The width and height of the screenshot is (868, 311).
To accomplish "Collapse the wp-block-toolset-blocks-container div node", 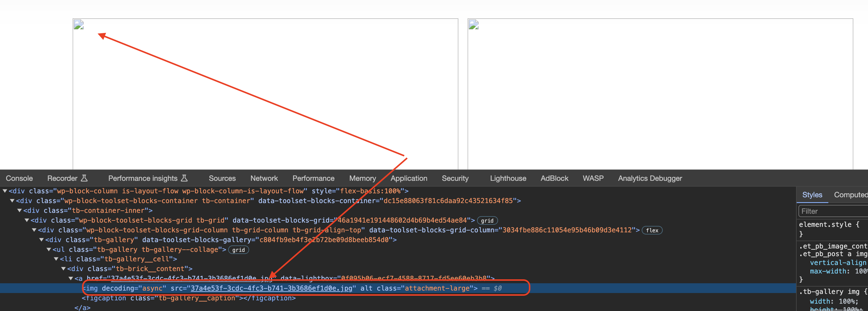I will click(x=13, y=201).
